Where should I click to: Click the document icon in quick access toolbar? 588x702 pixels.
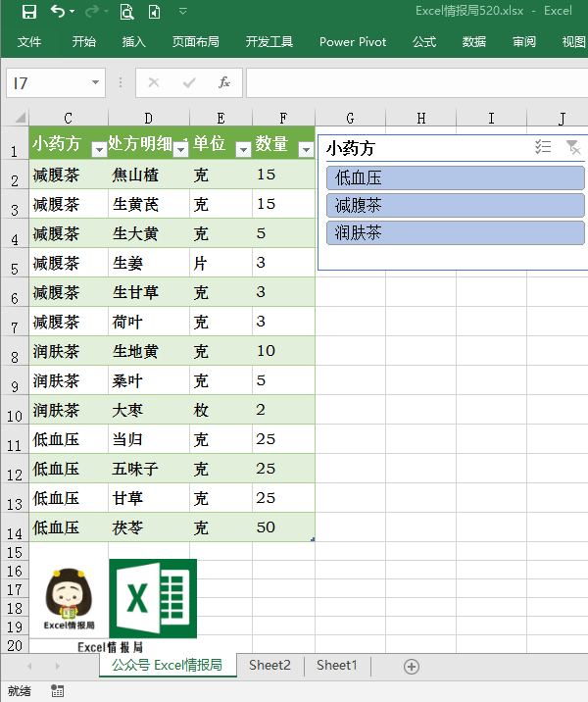point(155,12)
